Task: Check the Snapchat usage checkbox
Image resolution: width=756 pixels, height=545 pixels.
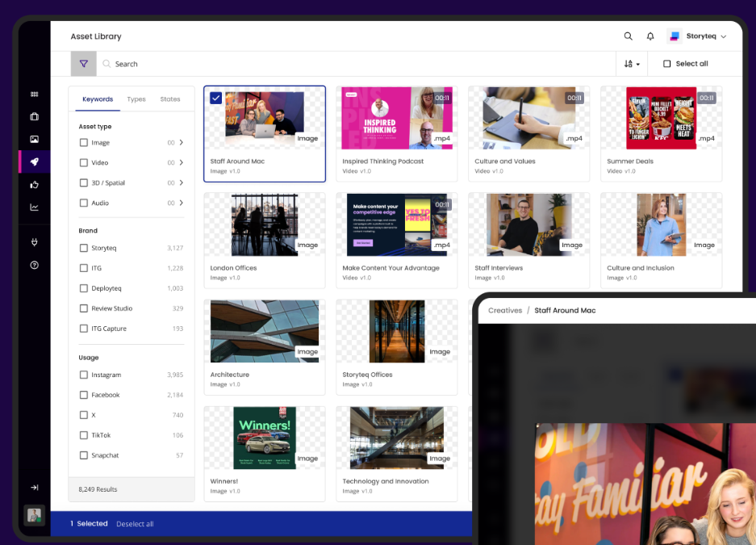Action: click(83, 455)
